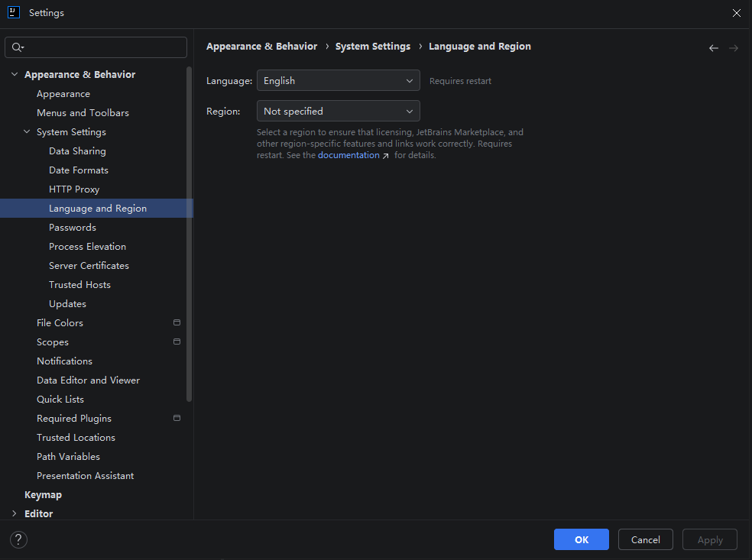Collapse the Appearance & Behavior section
Viewport: 752px width, 560px height.
[15, 74]
